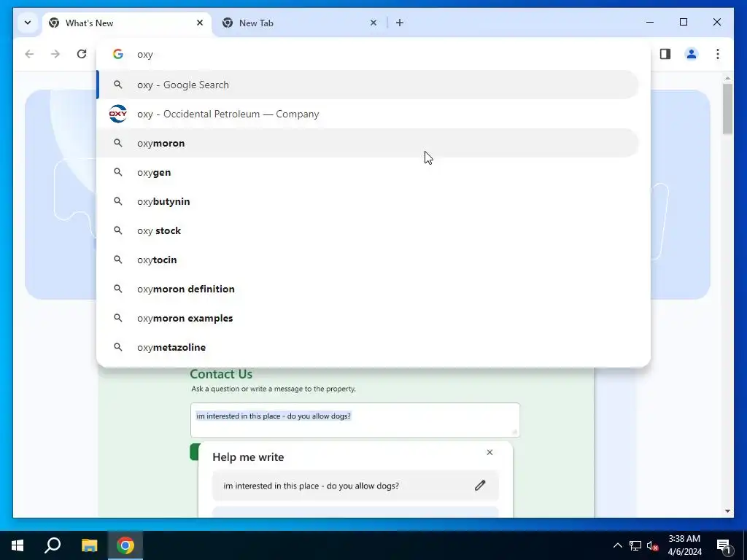Choose the 'oxymoron' suggestion
747x560 pixels.
368,143
